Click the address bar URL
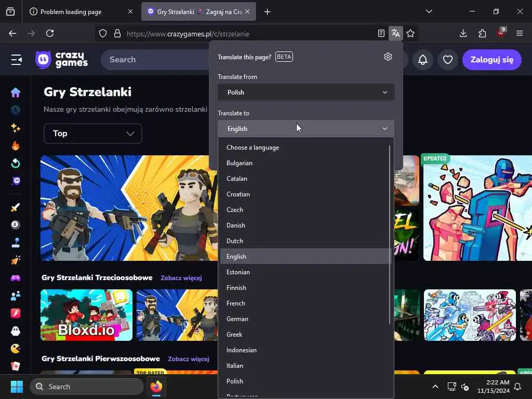Screen dimensions: 532x399 click(188, 34)
